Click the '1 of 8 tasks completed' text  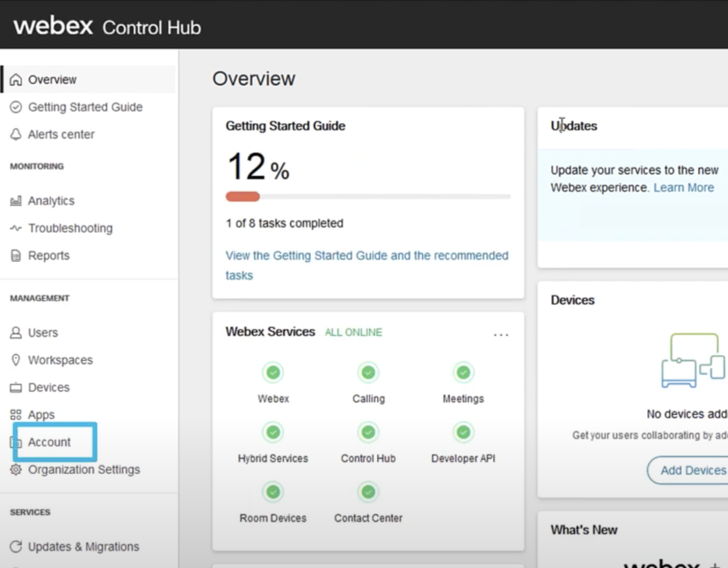click(284, 223)
